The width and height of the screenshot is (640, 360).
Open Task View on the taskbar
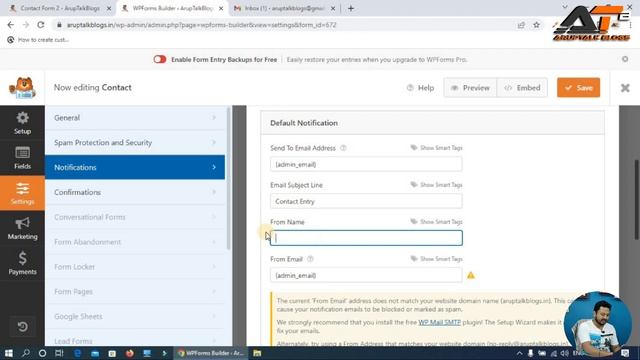coord(59,353)
